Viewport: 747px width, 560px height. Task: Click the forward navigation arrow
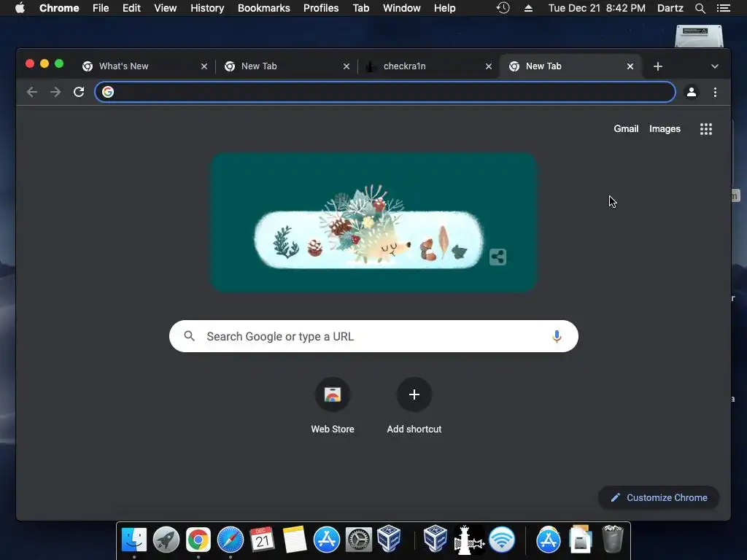click(x=55, y=92)
